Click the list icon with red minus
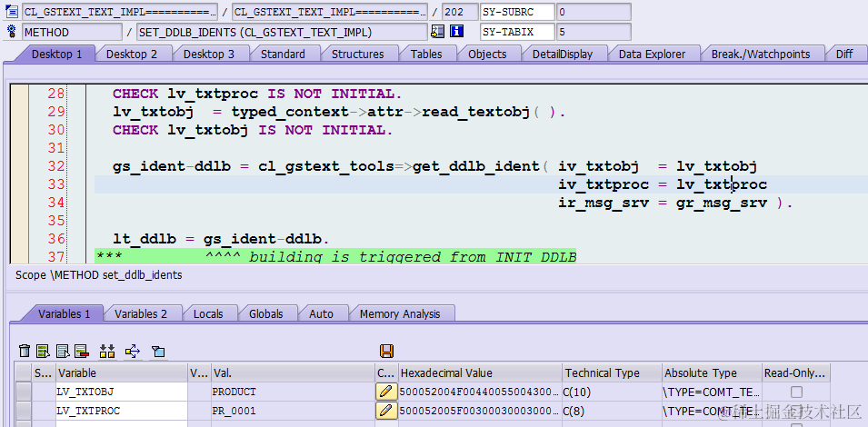The width and height of the screenshot is (868, 427). tap(82, 351)
